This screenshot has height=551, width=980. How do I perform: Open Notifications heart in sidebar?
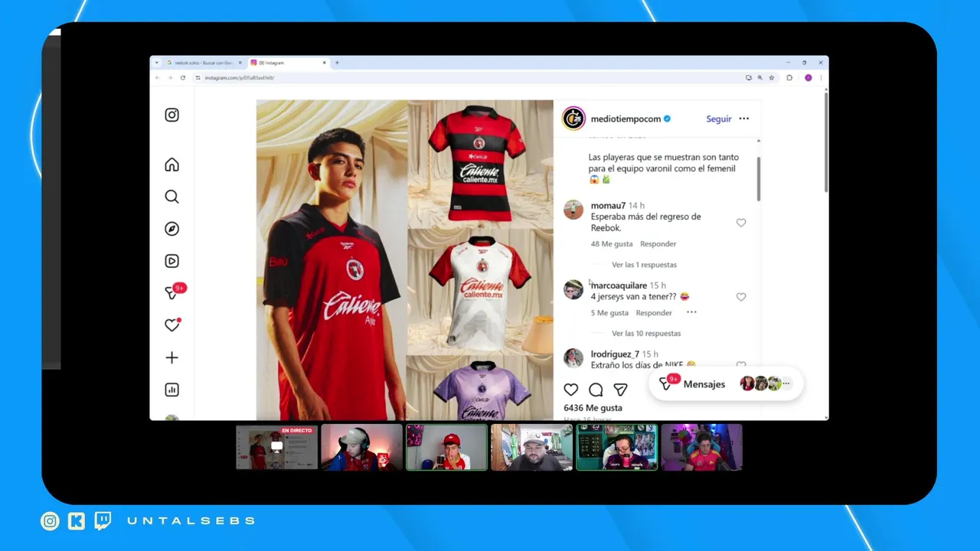coord(172,325)
